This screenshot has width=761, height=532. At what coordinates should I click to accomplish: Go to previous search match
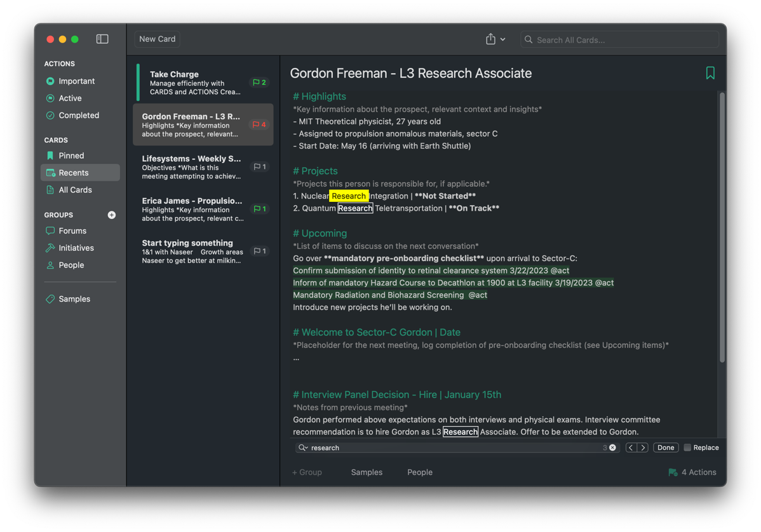(631, 448)
